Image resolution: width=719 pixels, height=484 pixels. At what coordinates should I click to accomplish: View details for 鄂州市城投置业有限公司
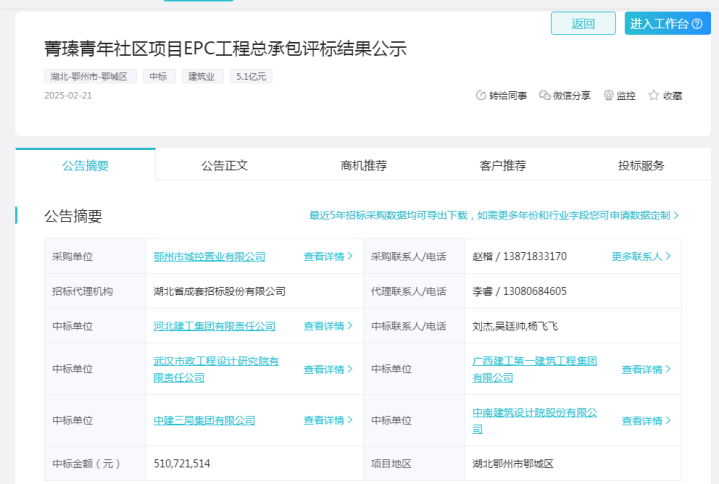coord(328,256)
